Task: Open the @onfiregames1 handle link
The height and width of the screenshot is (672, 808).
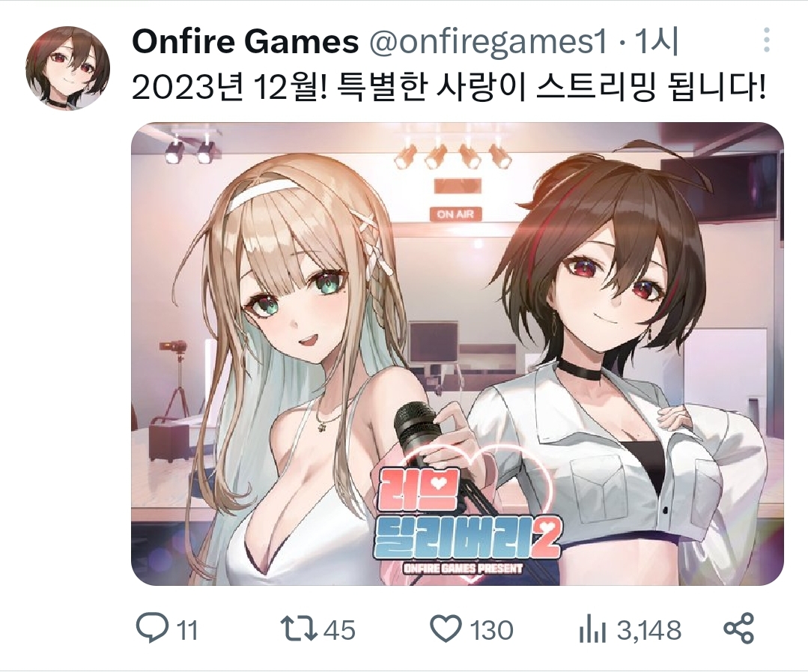Action: pyautogui.click(x=488, y=41)
